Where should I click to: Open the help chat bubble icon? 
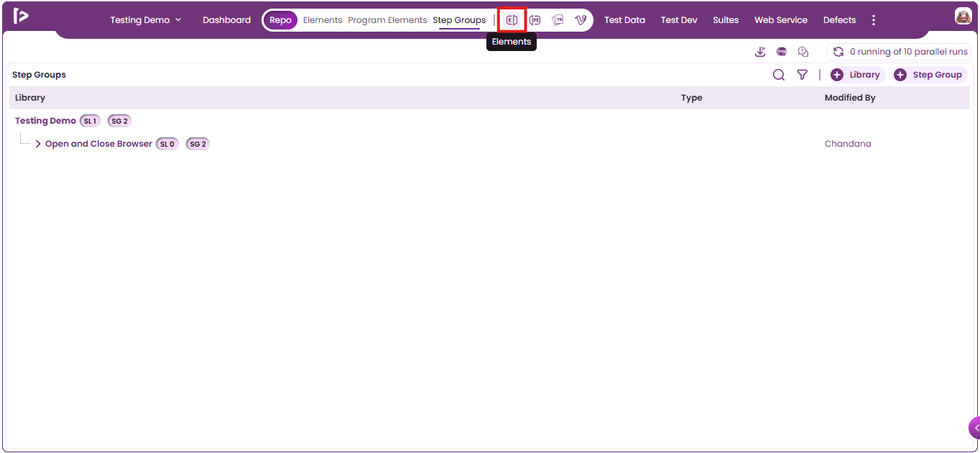tap(803, 52)
